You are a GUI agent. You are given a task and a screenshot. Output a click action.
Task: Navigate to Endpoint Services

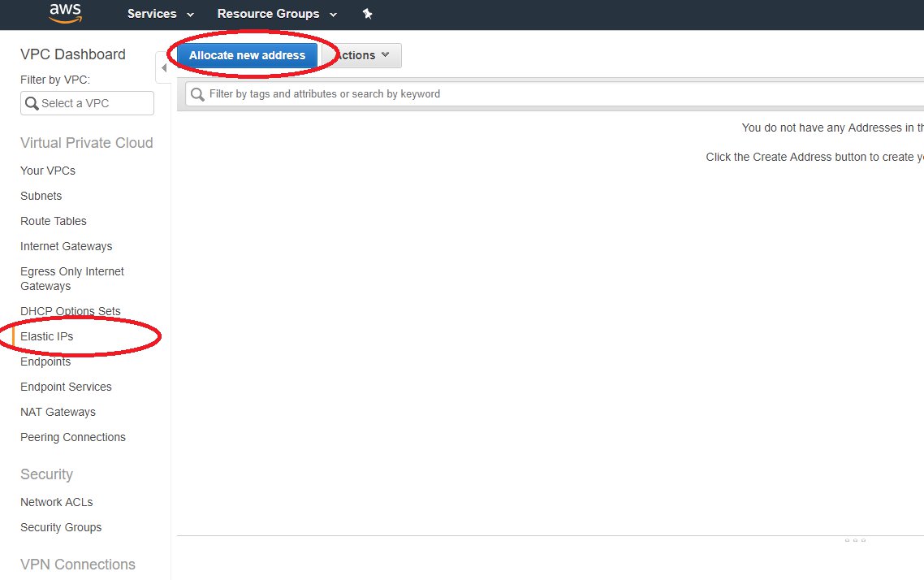pyautogui.click(x=66, y=387)
